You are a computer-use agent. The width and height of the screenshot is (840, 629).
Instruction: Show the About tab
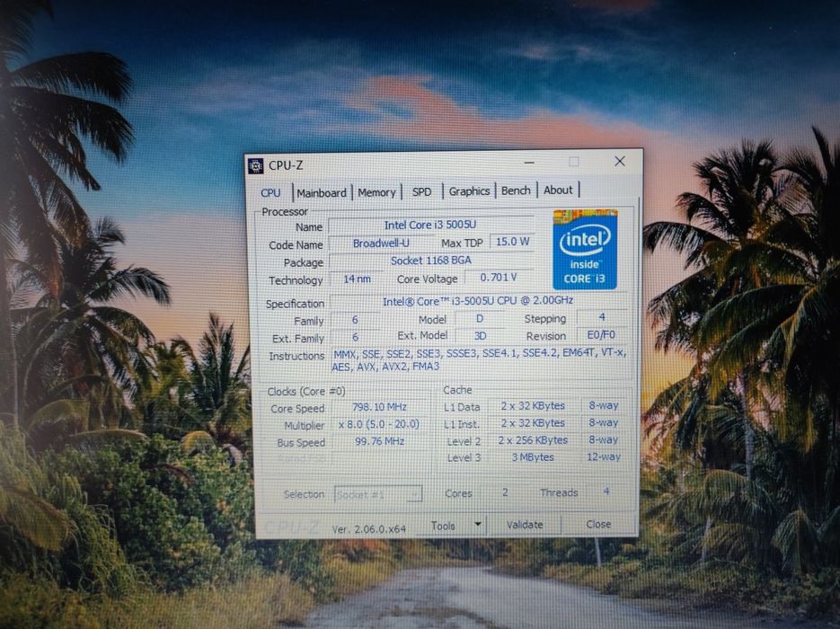pyautogui.click(x=558, y=190)
